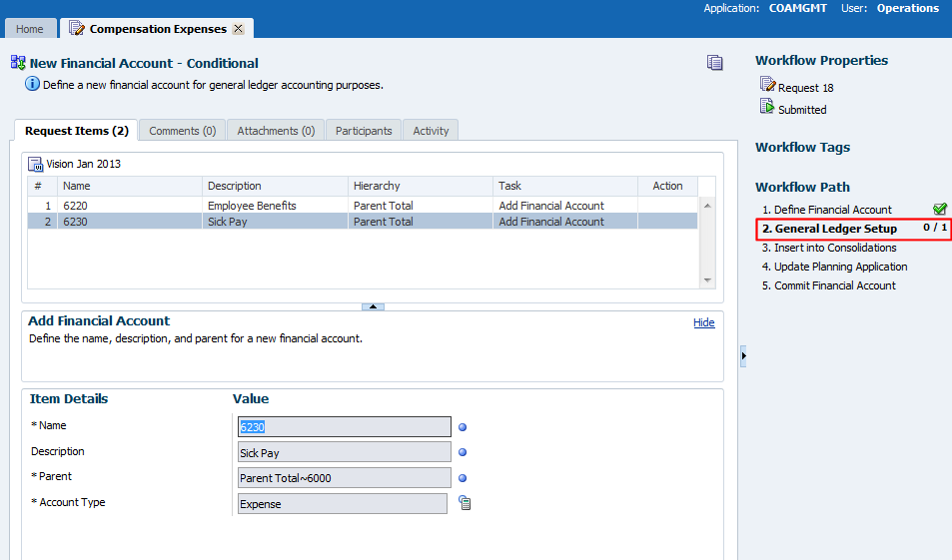Click the Account Type selector icon
The width and height of the screenshot is (952, 560).
(465, 503)
